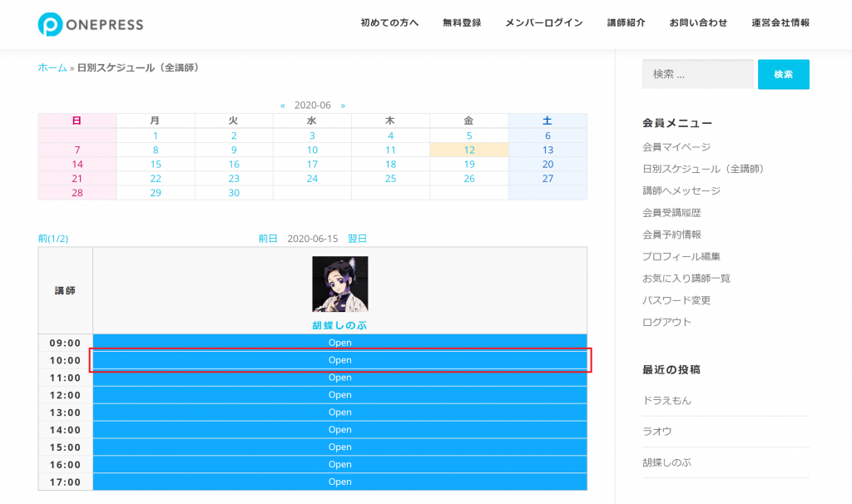Image resolution: width=852 pixels, height=504 pixels.
Task: Open プロフィール編集 sidebar link
Action: (x=681, y=256)
